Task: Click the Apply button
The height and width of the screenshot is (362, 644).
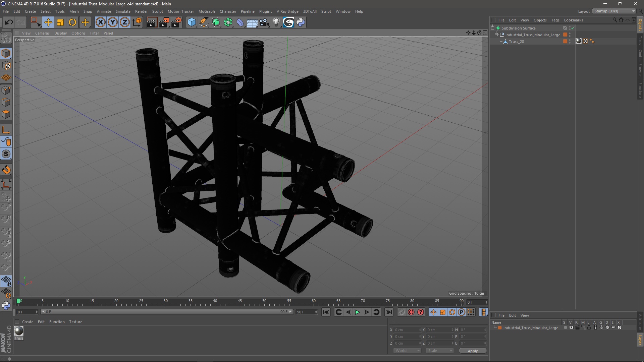Action: click(473, 351)
